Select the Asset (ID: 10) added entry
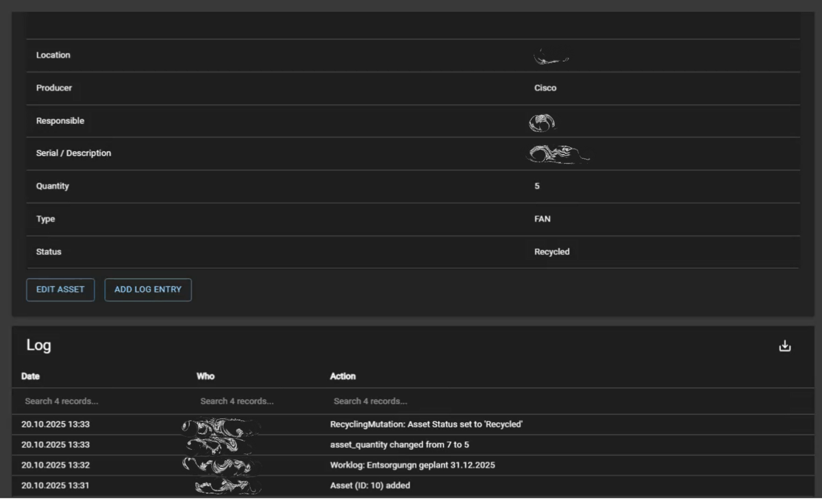 click(370, 486)
